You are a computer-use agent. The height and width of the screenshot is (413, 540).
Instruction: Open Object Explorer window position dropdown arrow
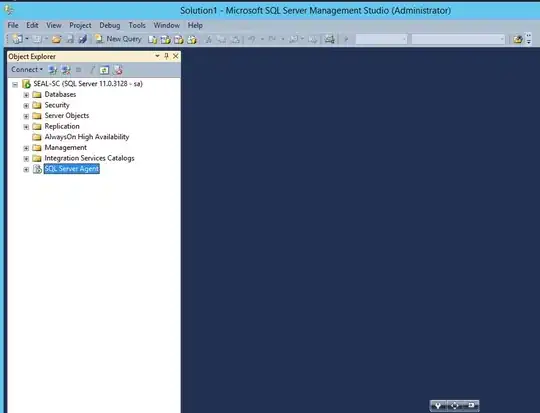pos(157,56)
